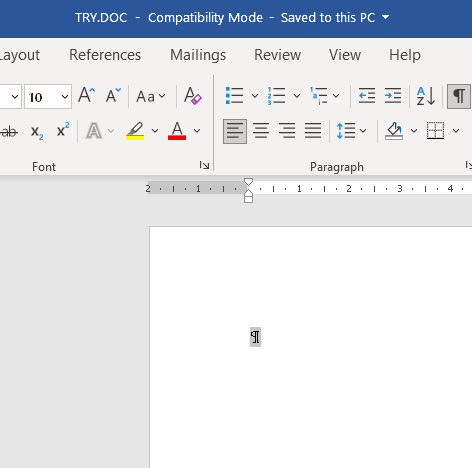Click the selected paragraph mark in document
Screen dimensions: 472x468
tap(255, 337)
